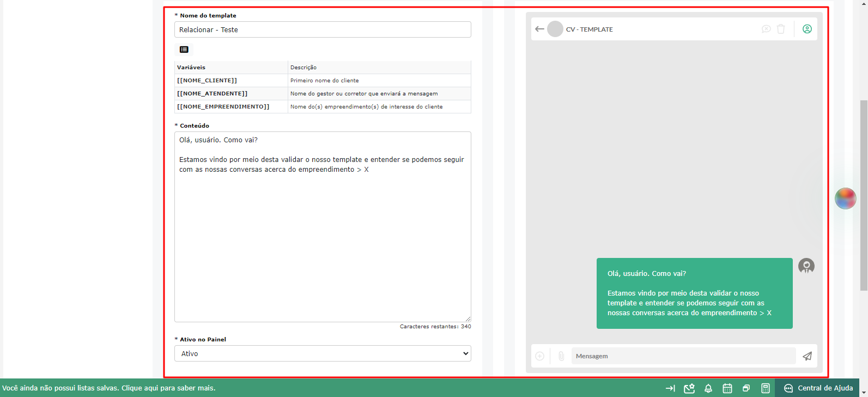This screenshot has height=397, width=868.
Task: Click the Mensagem input in the chat preview
Action: pos(683,356)
